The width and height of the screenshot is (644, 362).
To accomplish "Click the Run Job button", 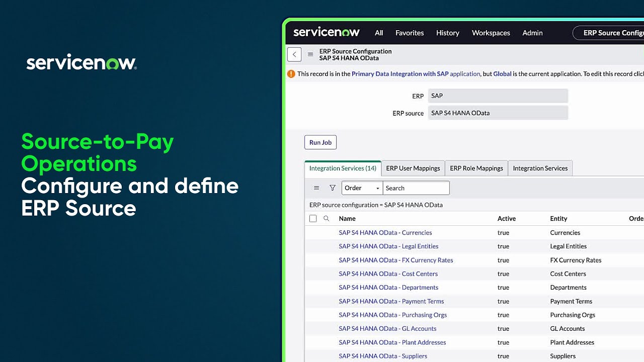I will point(320,142).
